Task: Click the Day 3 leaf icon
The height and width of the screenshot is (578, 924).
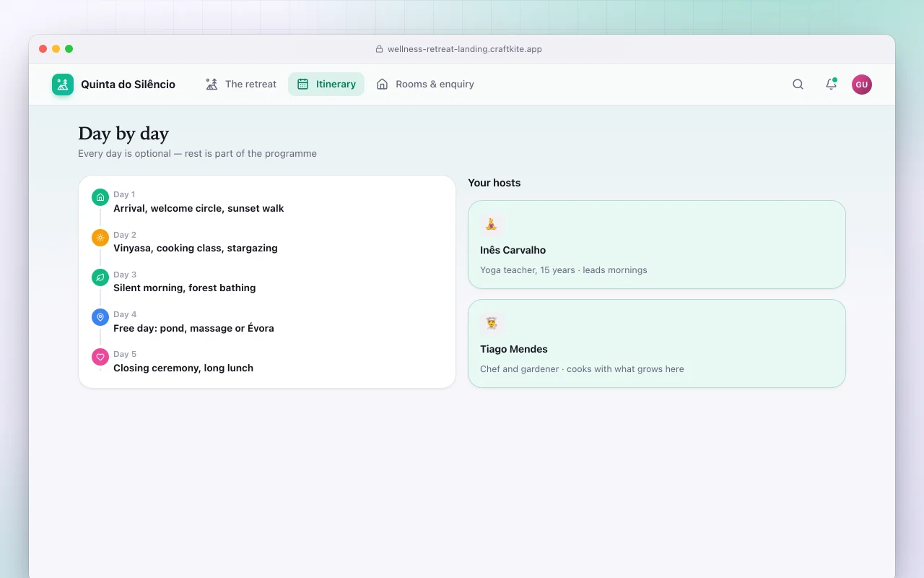Action: tap(100, 277)
